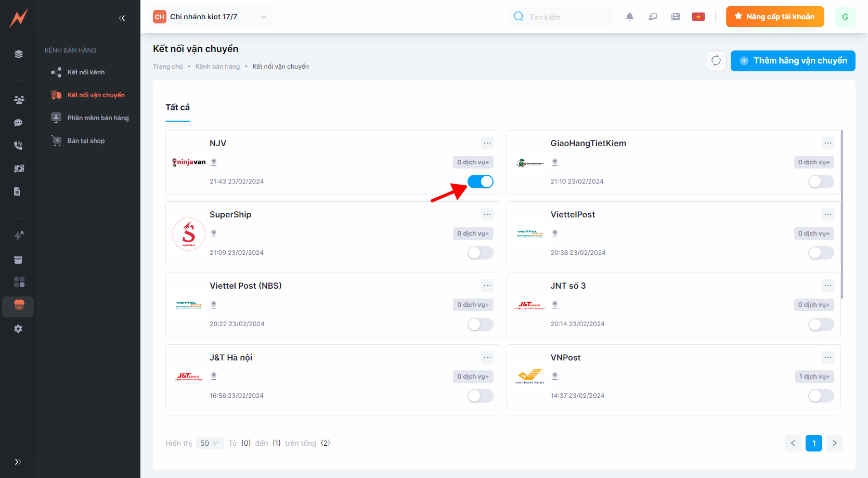The height and width of the screenshot is (478, 868).
Task: Enable the SuperShip toggle switch
Action: (x=480, y=253)
